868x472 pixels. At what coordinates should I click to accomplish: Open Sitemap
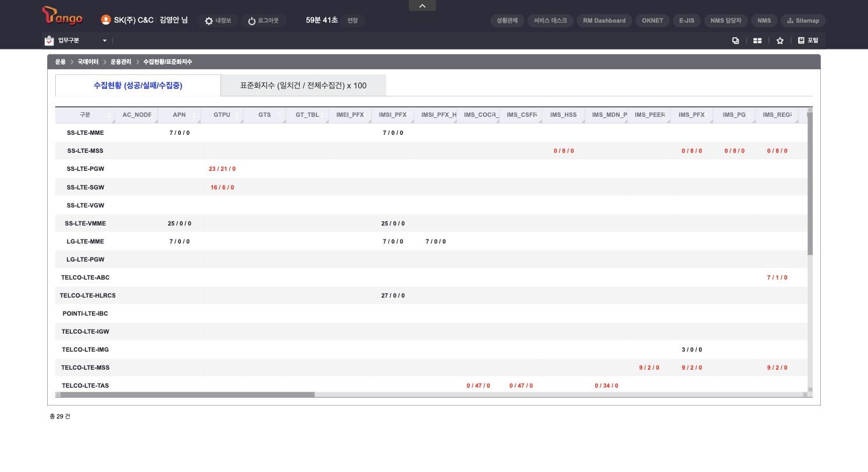coord(803,20)
